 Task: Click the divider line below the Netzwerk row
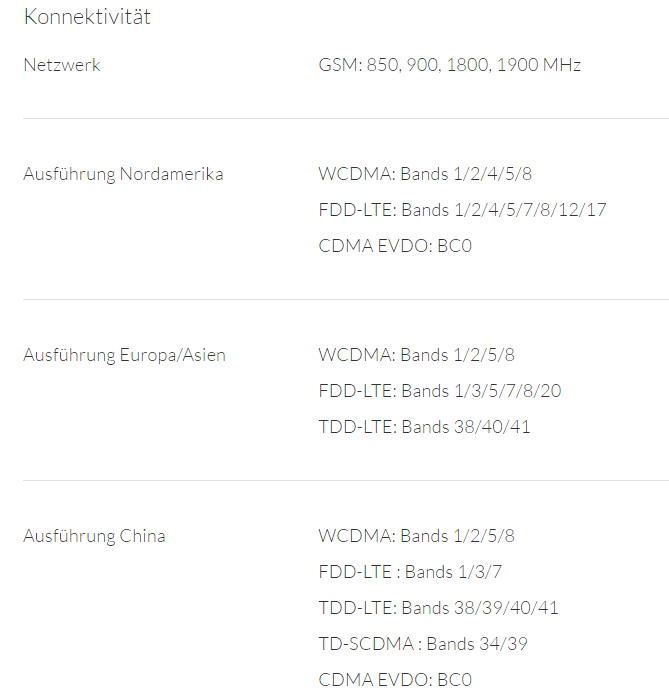click(346, 118)
